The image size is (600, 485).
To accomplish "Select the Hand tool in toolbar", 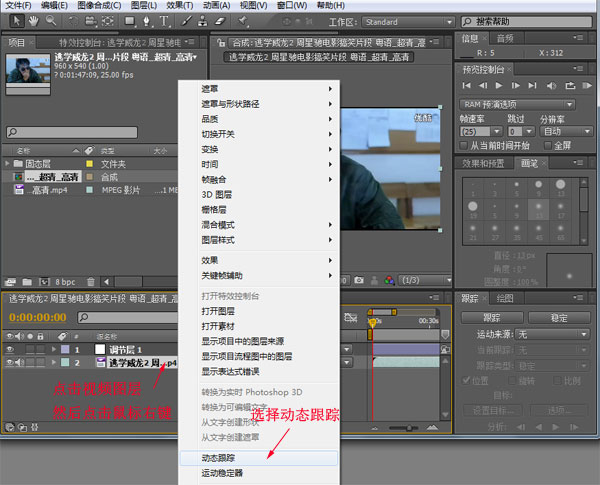I will coord(34,21).
